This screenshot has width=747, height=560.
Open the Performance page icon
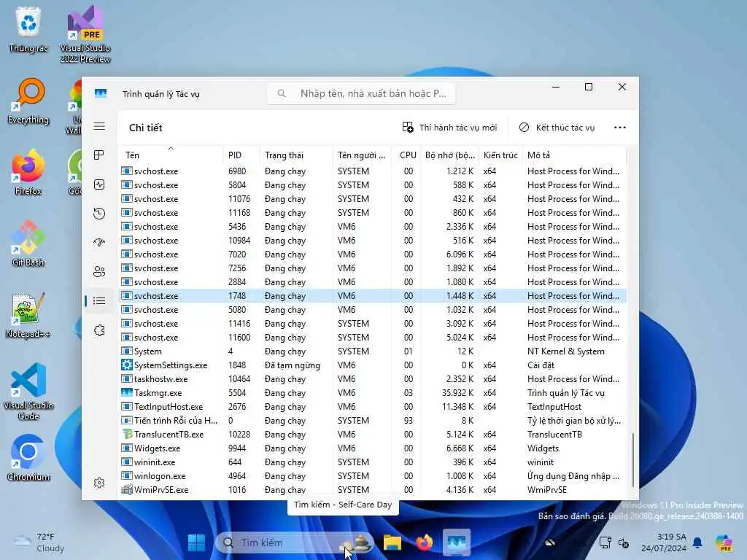click(99, 184)
